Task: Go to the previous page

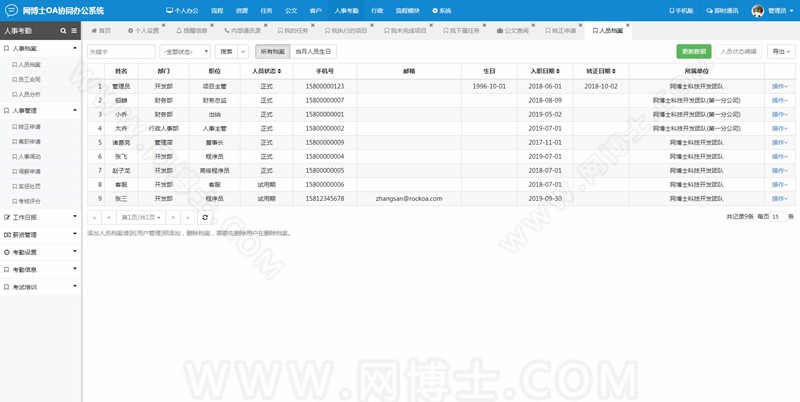Action: 109,217
